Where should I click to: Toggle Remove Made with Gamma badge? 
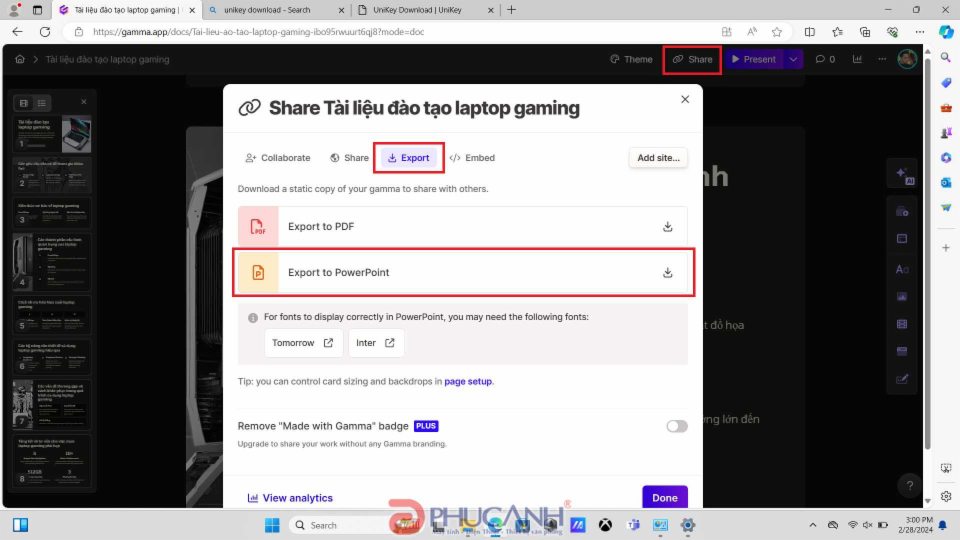point(677,426)
